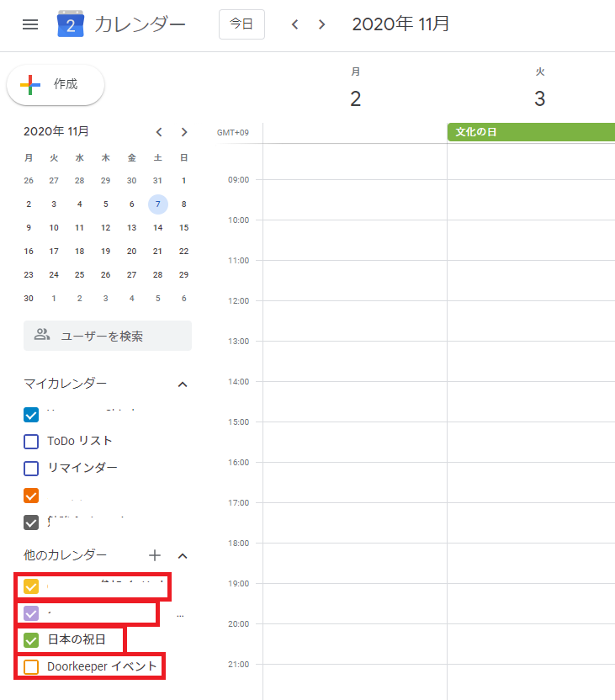Click the people icon in user search
The height and width of the screenshot is (700, 615).
42,336
